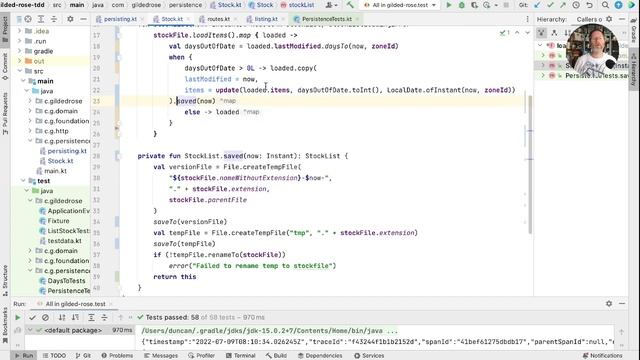Viewport: 640px width, 360px height.
Task: Commit changes with the Git checkmark icon
Action: click(x=550, y=5)
